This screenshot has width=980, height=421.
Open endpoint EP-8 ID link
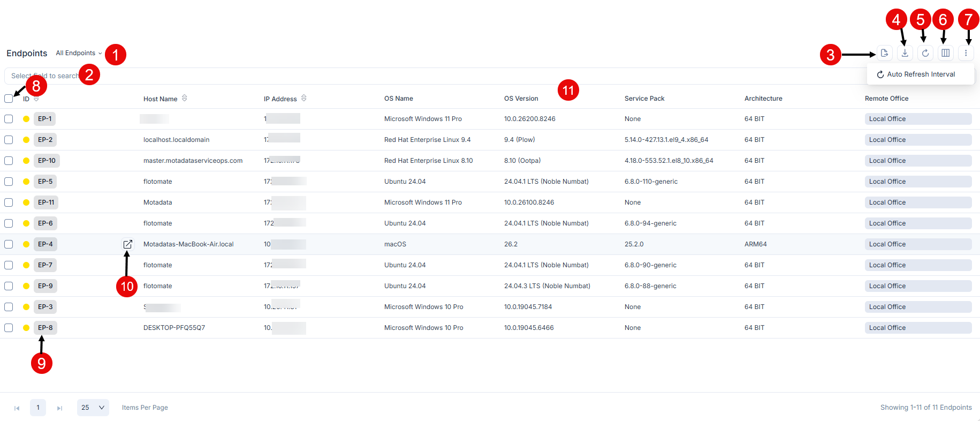click(45, 328)
